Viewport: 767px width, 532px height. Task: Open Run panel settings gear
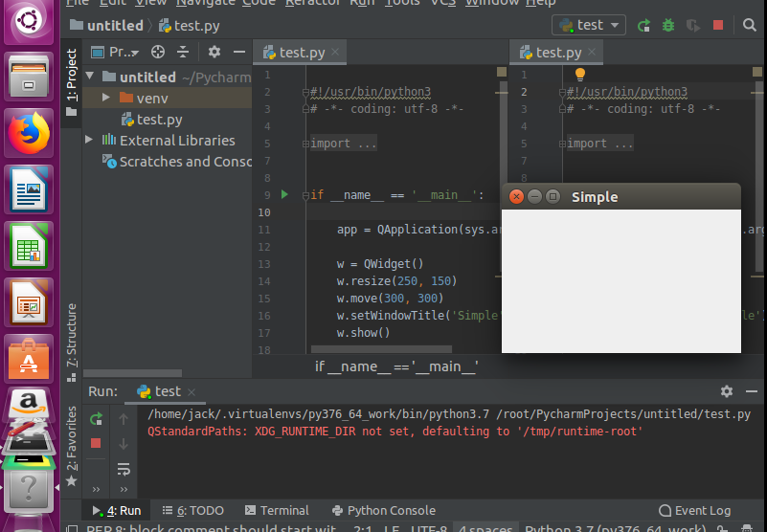(727, 391)
